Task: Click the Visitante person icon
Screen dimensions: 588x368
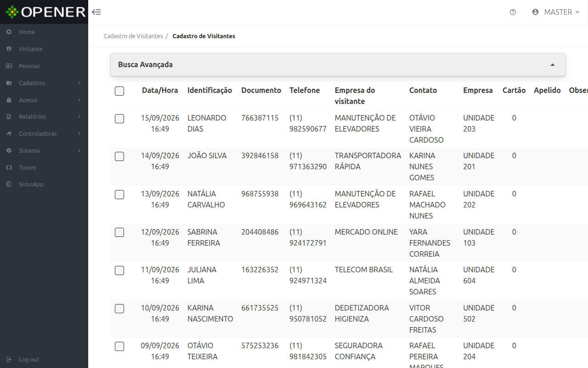Action: click(x=9, y=49)
